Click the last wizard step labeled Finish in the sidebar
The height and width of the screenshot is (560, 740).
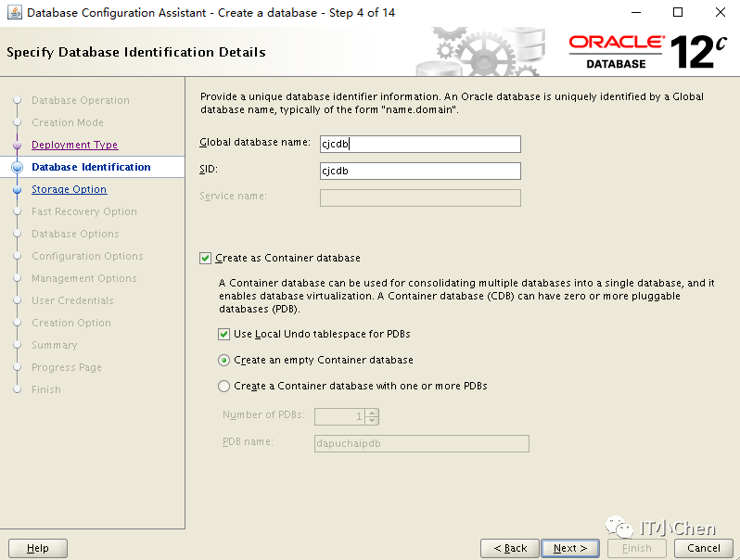(x=46, y=389)
